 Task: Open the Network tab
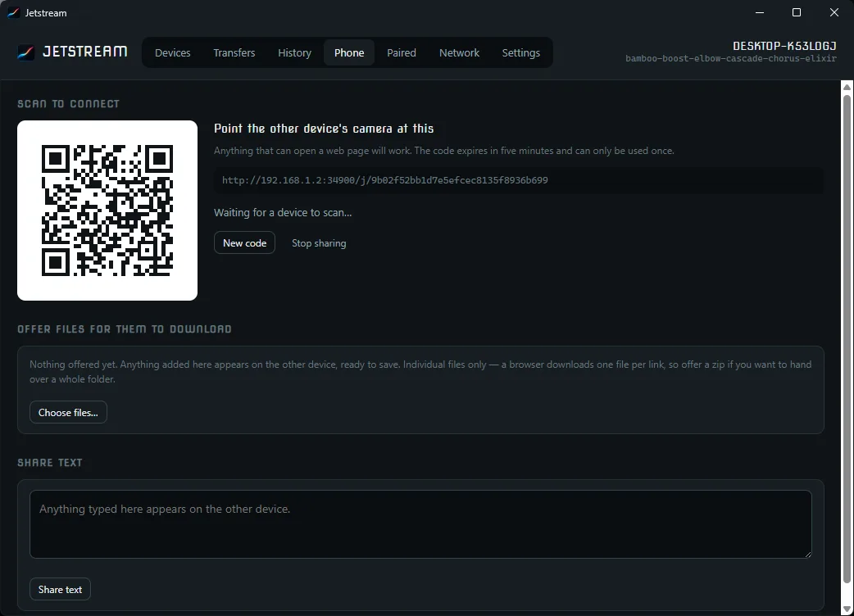[x=459, y=52]
